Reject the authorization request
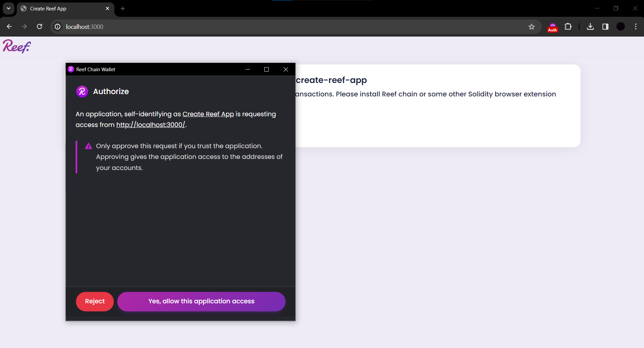The width and height of the screenshot is (644, 348). pos(95,301)
